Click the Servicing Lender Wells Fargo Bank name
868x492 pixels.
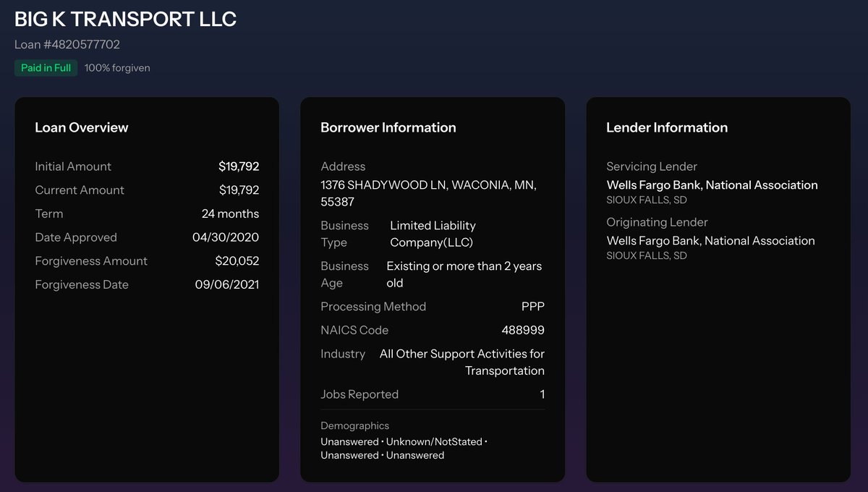[712, 185]
